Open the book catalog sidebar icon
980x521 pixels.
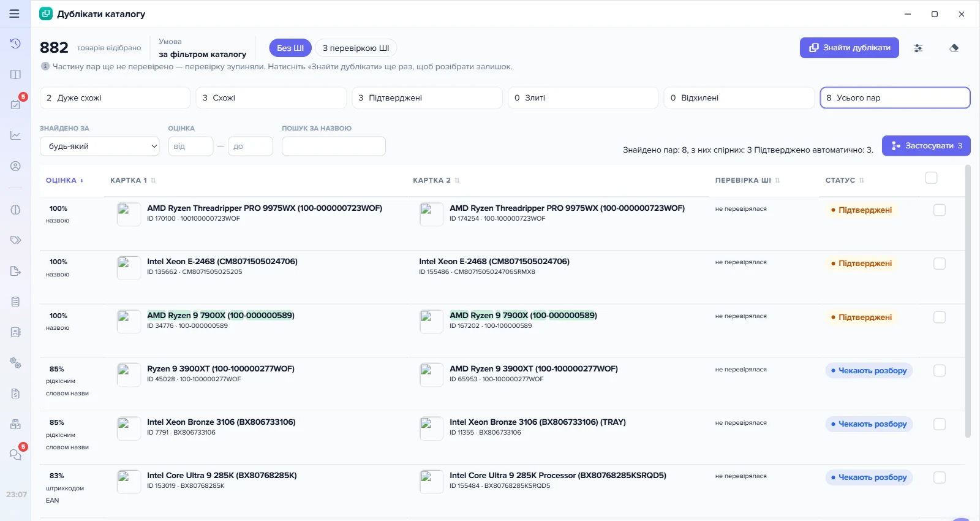click(x=15, y=74)
